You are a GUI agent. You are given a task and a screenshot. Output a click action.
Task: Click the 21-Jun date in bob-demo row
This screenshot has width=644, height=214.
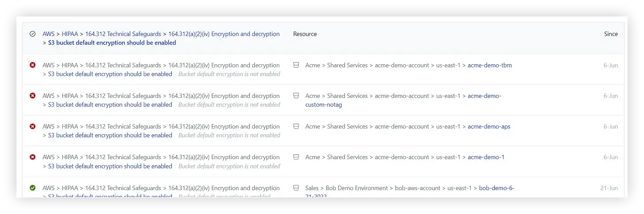609,188
